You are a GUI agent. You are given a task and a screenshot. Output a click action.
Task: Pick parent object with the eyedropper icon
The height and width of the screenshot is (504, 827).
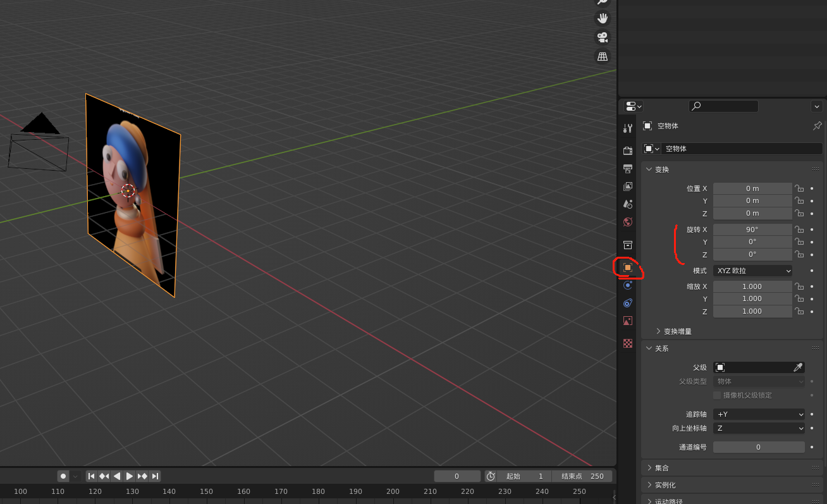pyautogui.click(x=798, y=367)
